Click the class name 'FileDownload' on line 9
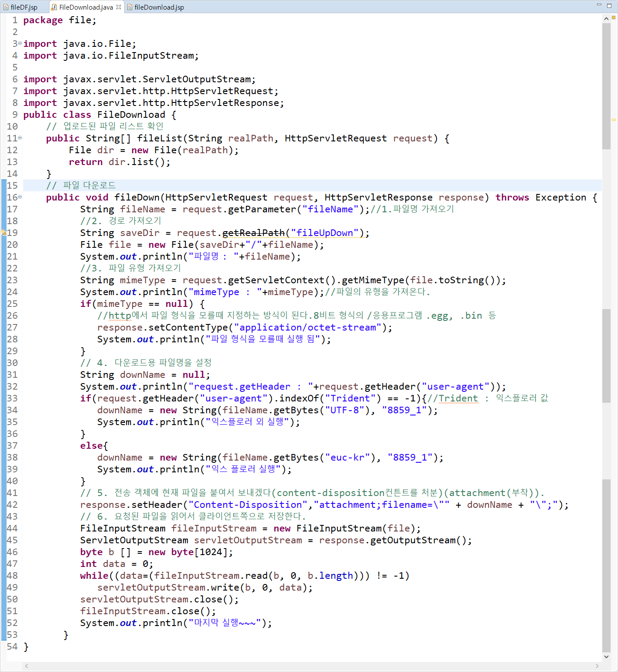618x672 pixels. (131, 115)
